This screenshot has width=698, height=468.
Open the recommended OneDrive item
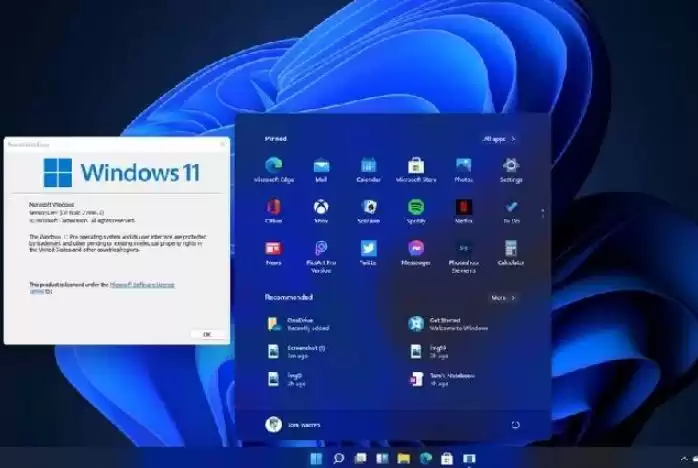click(298, 324)
